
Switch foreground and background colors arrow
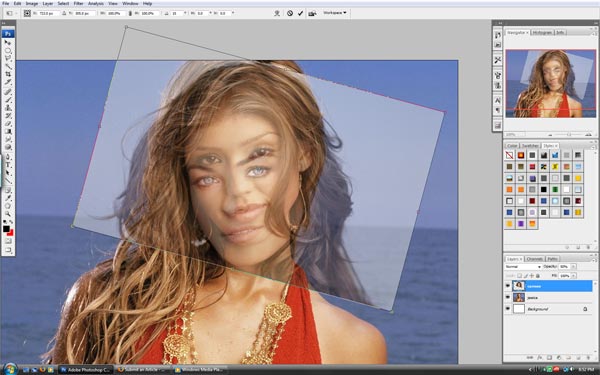(11, 221)
